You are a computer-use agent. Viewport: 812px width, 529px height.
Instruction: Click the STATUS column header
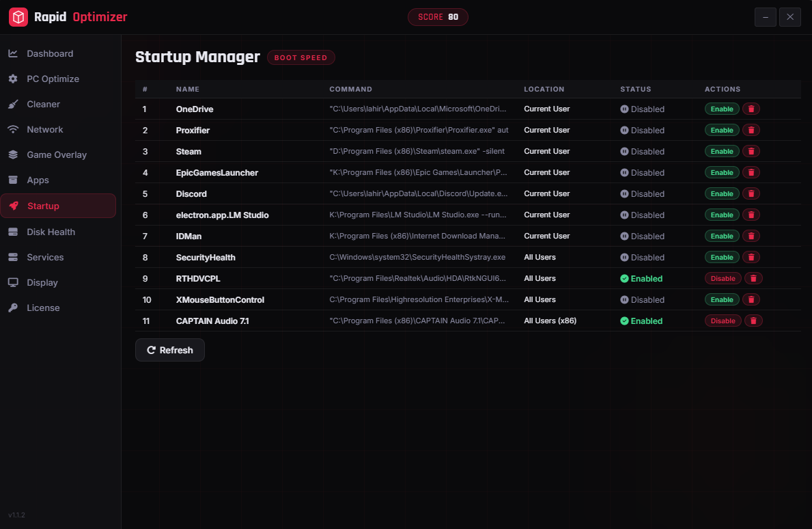tap(636, 89)
